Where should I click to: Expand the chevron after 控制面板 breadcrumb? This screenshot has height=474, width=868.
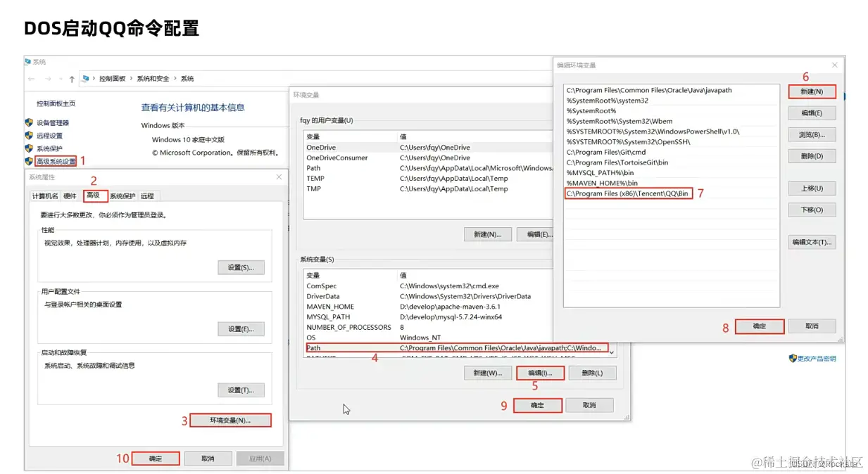coord(131,79)
